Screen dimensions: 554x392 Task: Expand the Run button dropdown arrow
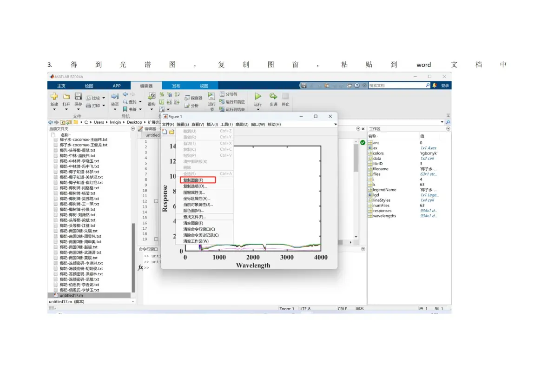click(258, 110)
